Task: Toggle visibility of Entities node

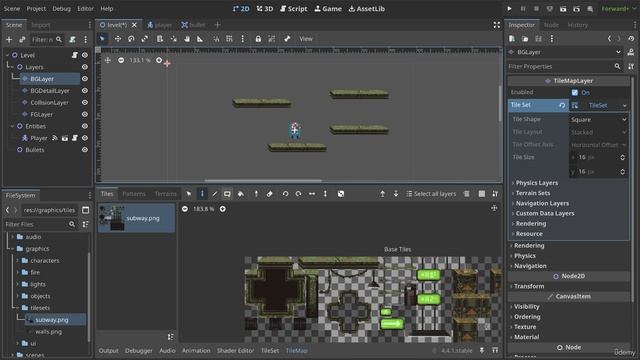Action: [x=84, y=126]
